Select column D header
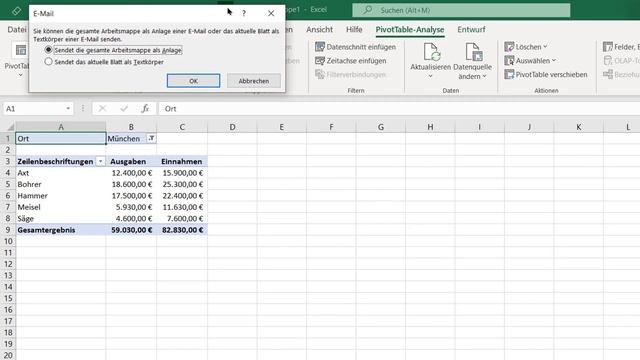Viewport: 640px width, 360px height. pos(232,127)
